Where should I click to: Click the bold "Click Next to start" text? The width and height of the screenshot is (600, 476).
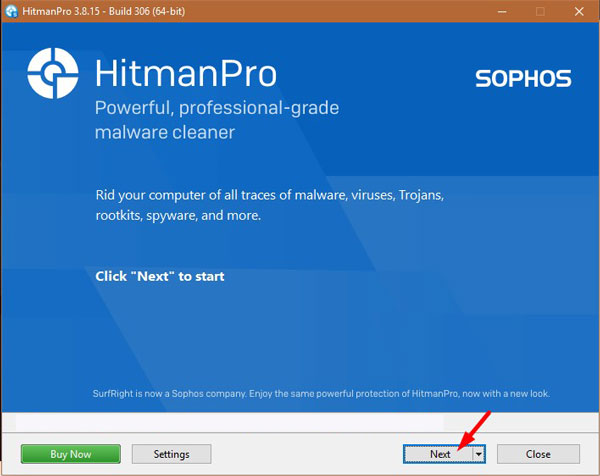click(x=160, y=276)
